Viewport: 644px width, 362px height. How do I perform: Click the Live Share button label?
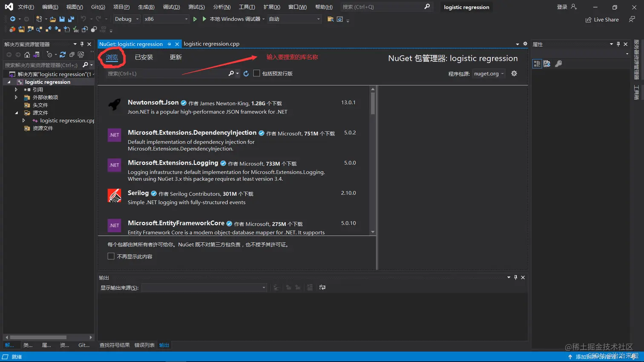pos(606,20)
